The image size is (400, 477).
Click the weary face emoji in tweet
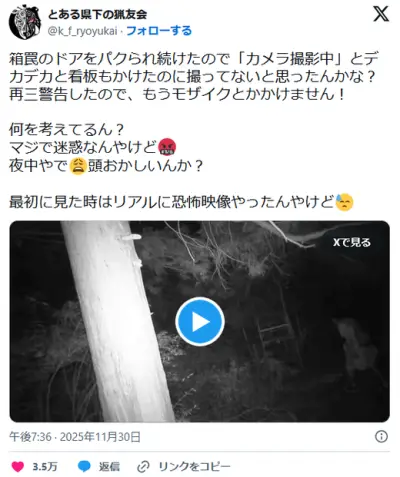tap(78, 166)
